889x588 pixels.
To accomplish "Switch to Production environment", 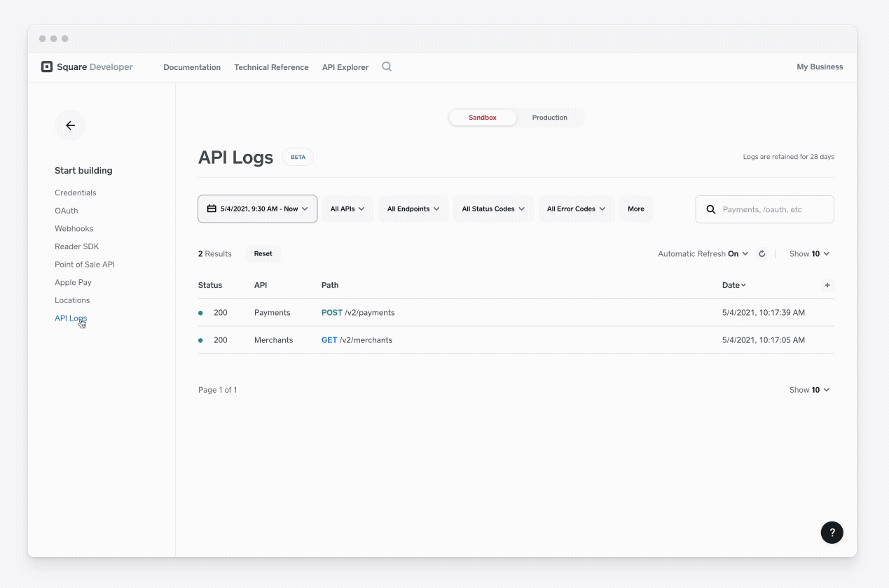I will pyautogui.click(x=550, y=118).
